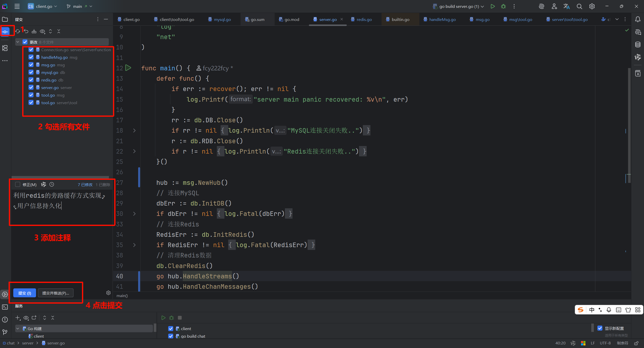Click the Run button in top toolbar
Screen dimensions: 644x348
point(492,6)
